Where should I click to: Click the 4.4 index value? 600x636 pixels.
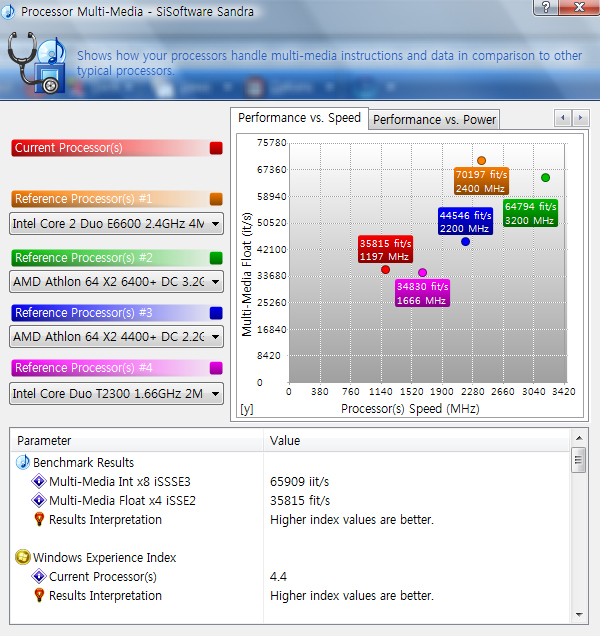[x=278, y=576]
